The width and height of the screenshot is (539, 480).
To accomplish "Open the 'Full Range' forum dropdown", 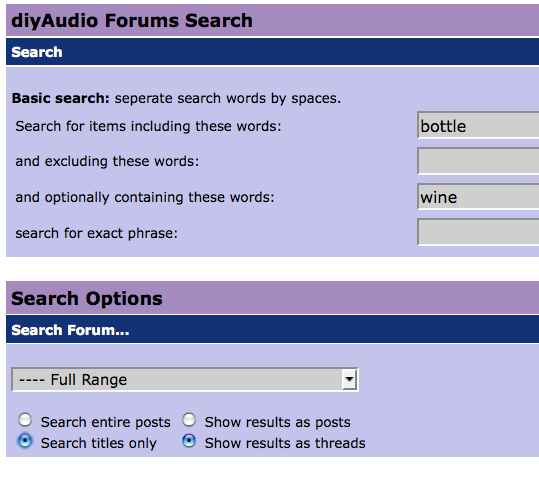I will (185, 380).
